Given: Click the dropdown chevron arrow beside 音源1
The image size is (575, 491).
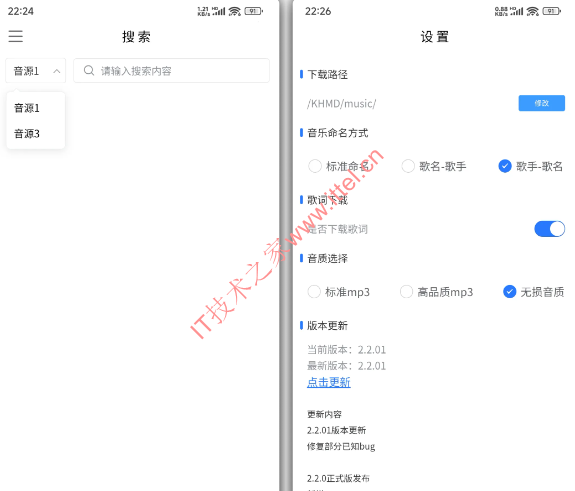Looking at the screenshot, I should [56, 71].
